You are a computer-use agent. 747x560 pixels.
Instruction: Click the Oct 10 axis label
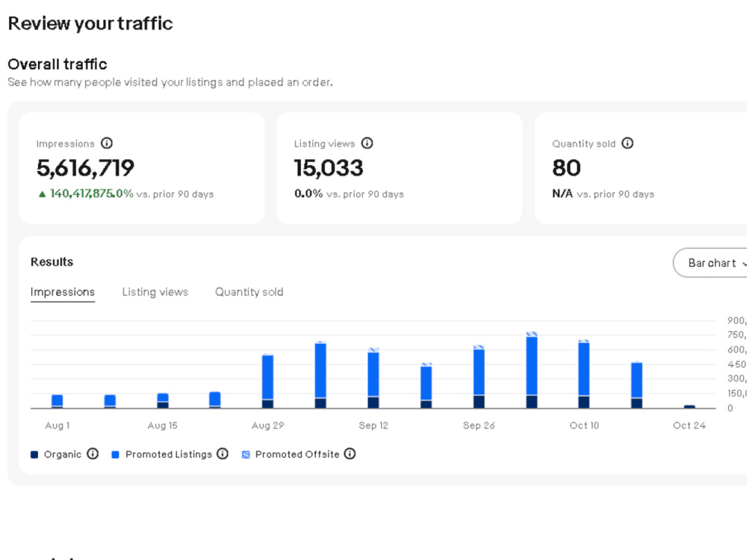584,426
